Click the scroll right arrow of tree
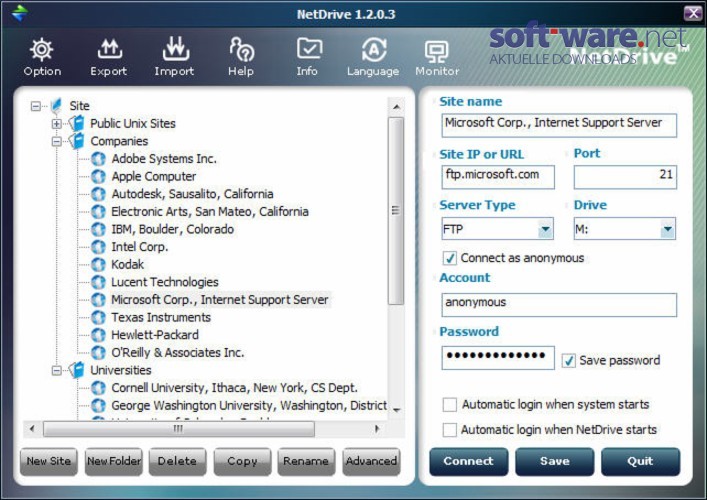This screenshot has height=500, width=707. 377,429
